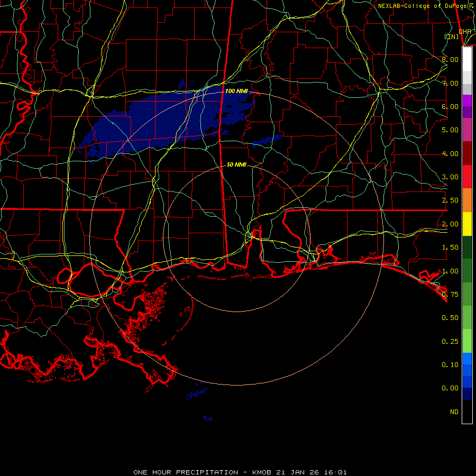
Task: Click the small offshore precipitation echo south of the coast
Action: pos(197,393)
